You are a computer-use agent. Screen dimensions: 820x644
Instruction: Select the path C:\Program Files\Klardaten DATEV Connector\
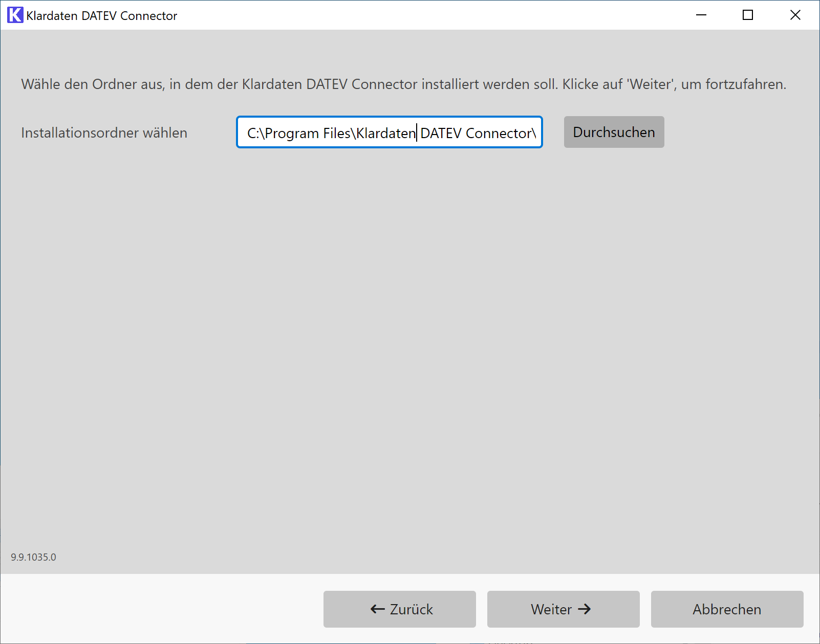coord(389,132)
